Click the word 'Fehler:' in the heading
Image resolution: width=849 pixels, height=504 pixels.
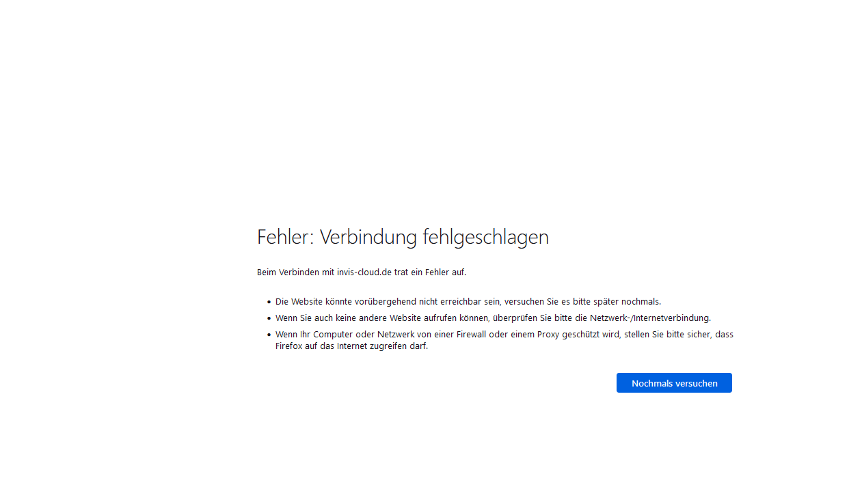pos(285,238)
